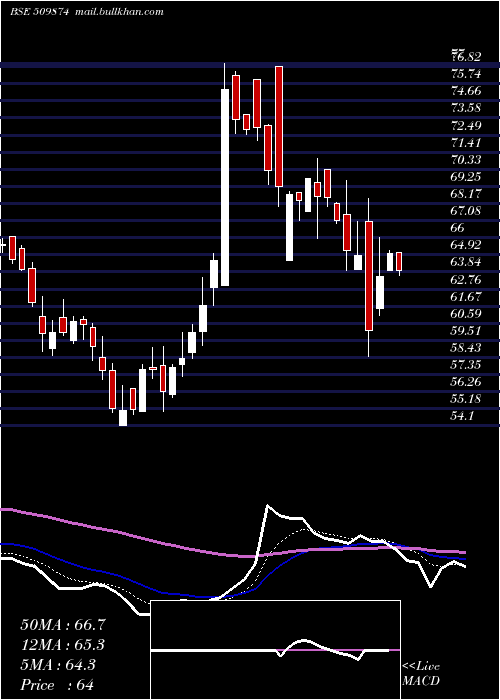Click the 56.26 price axis label
The height and width of the screenshot is (700, 500).
[467, 382]
